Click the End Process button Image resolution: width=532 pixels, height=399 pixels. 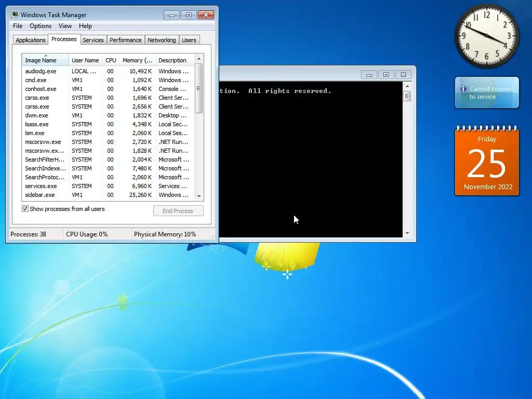(x=178, y=211)
